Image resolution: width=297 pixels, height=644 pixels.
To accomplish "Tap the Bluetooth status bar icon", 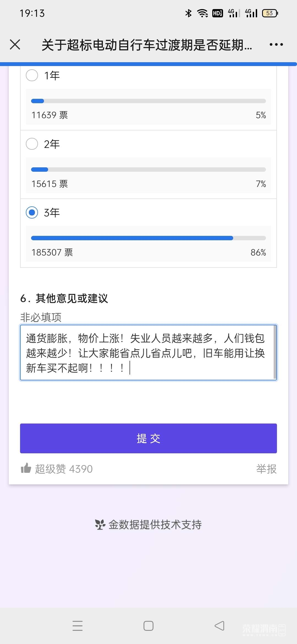I will point(188,13).
